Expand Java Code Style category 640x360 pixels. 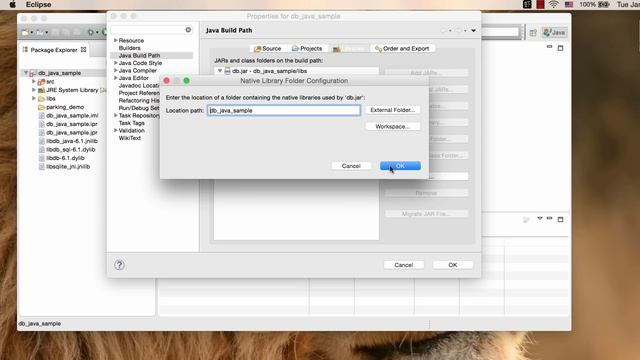[116, 63]
